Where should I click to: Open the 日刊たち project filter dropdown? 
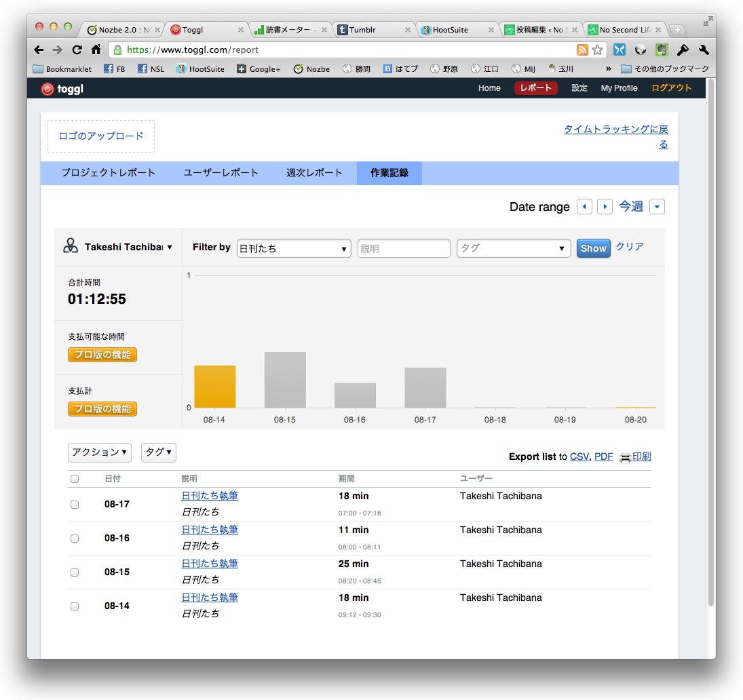click(x=294, y=249)
